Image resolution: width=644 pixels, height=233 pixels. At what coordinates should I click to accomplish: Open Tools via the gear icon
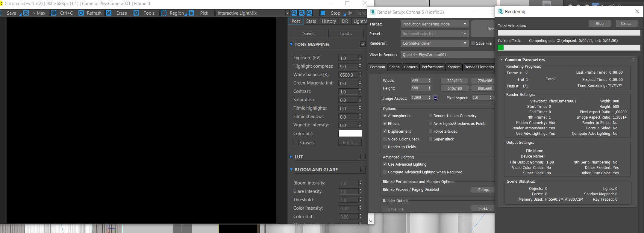[x=136, y=13]
